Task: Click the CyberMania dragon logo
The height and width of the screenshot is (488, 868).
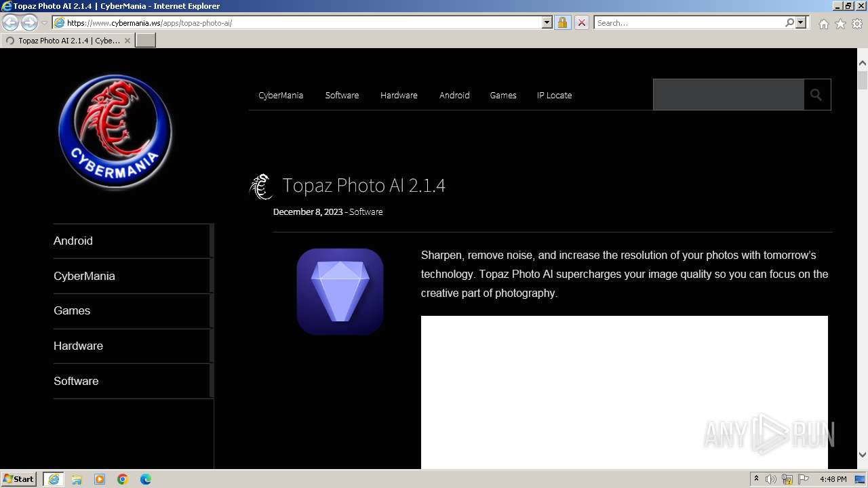Action: tap(115, 131)
